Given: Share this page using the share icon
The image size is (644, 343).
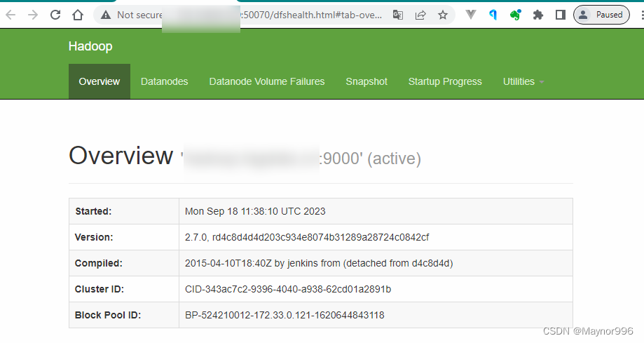Looking at the screenshot, I should coord(420,15).
